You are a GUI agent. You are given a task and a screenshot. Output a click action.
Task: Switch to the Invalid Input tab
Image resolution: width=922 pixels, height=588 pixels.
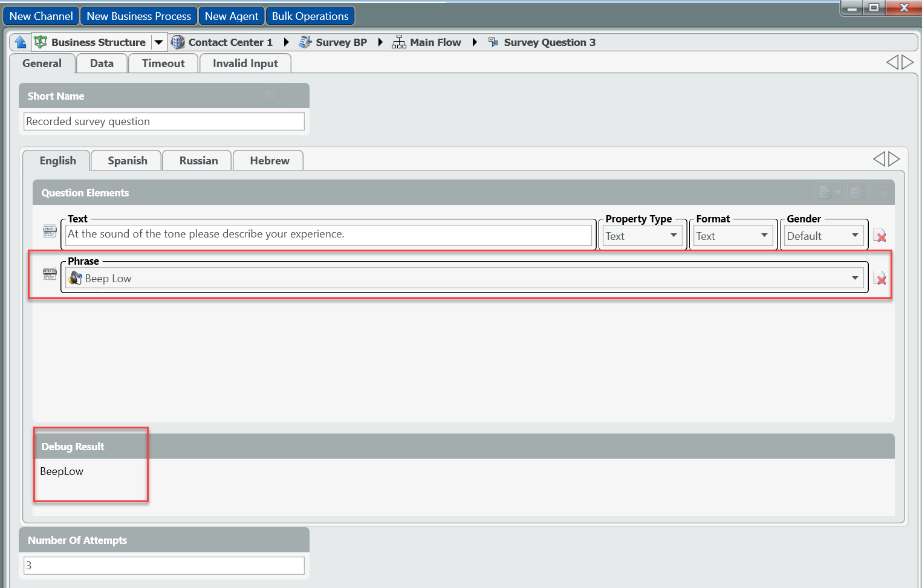[245, 63]
